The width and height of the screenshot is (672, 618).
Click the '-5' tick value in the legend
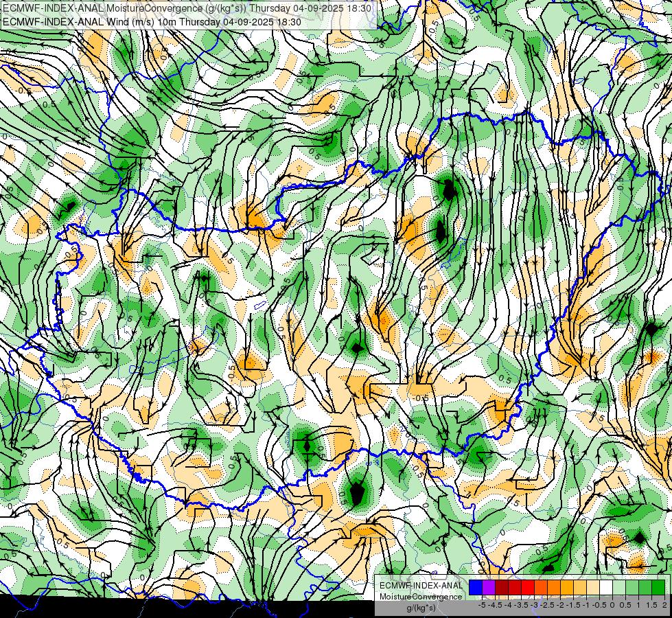[x=482, y=605]
